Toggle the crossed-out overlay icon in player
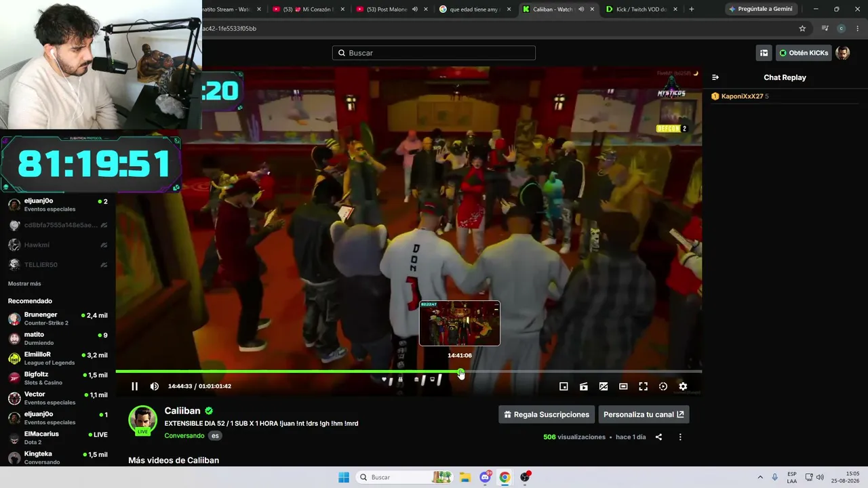Screen dimensions: 868x488 (x=603, y=386)
